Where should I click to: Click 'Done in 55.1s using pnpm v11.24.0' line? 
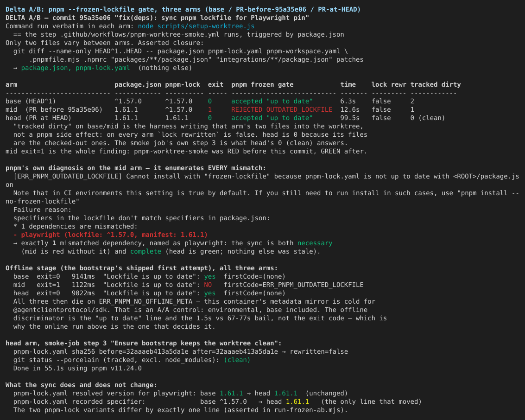[77, 369]
